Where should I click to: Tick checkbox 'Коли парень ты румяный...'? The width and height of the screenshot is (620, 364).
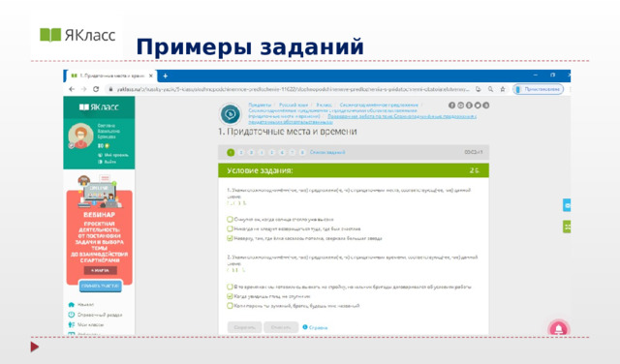click(x=230, y=306)
